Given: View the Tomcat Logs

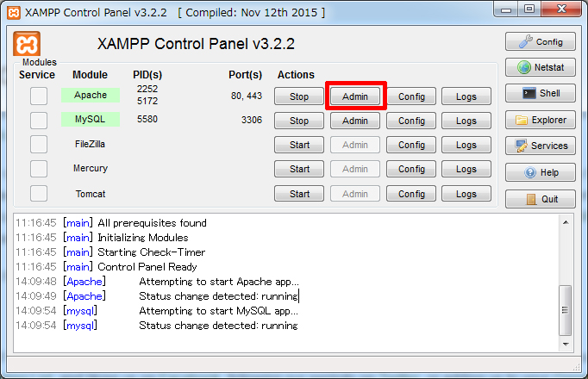Looking at the screenshot, I should click(466, 194).
